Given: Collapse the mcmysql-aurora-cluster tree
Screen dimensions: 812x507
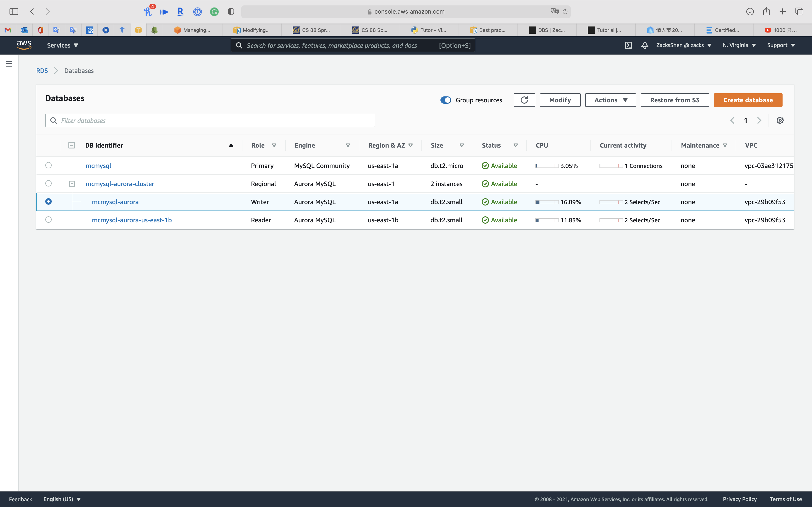Looking at the screenshot, I should (72, 184).
